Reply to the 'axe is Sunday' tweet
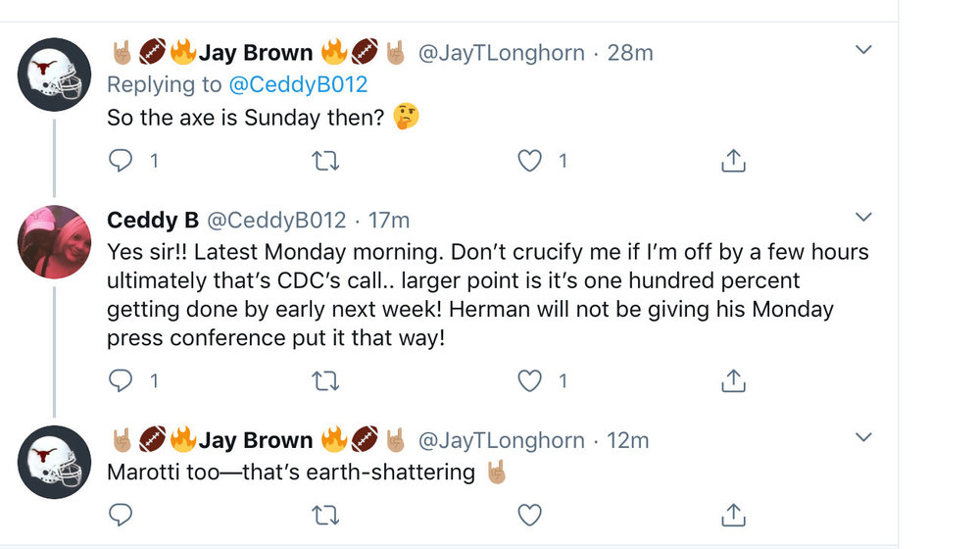The image size is (980, 549). (x=121, y=161)
